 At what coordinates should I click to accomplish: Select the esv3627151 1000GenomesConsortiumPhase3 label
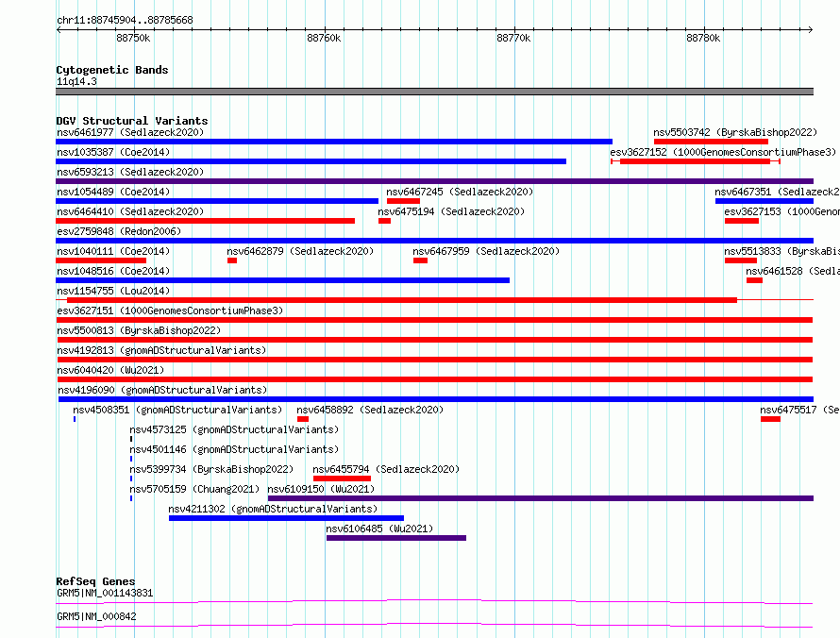(x=170, y=311)
